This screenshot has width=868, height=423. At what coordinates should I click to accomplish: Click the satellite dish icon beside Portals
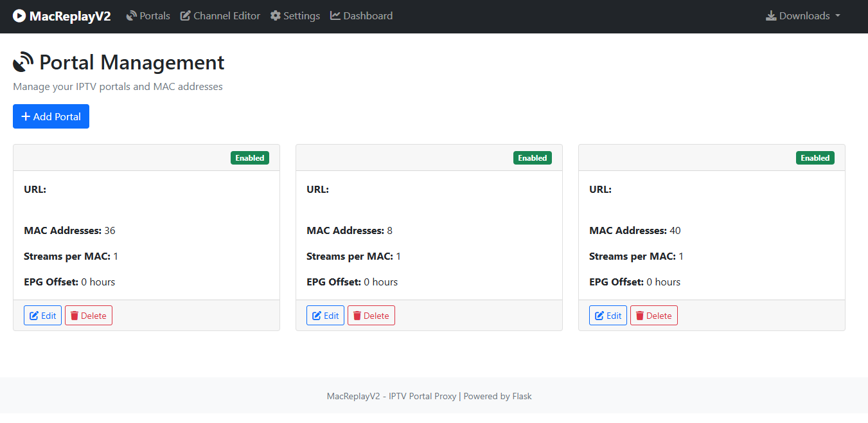click(x=132, y=15)
